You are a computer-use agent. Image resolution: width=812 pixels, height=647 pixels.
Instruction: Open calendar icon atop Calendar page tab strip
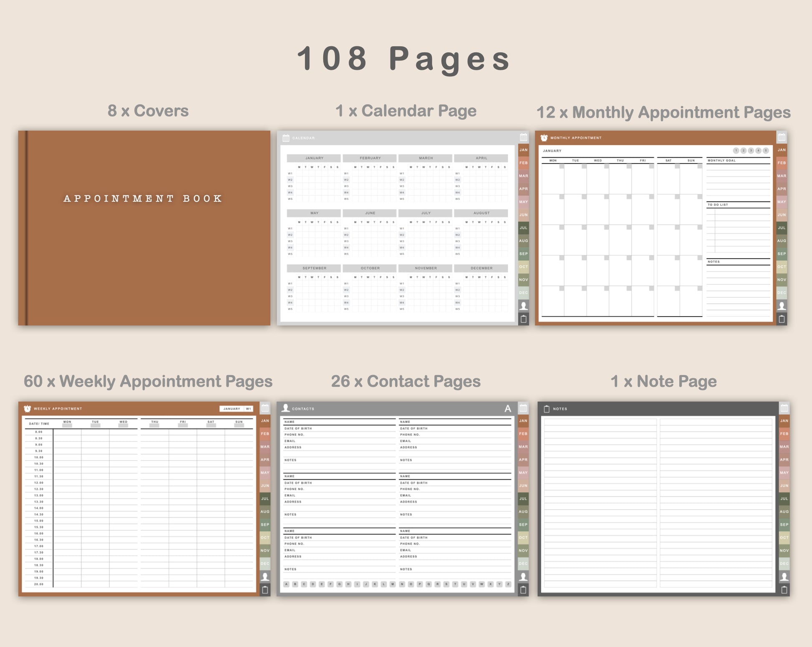(523, 137)
